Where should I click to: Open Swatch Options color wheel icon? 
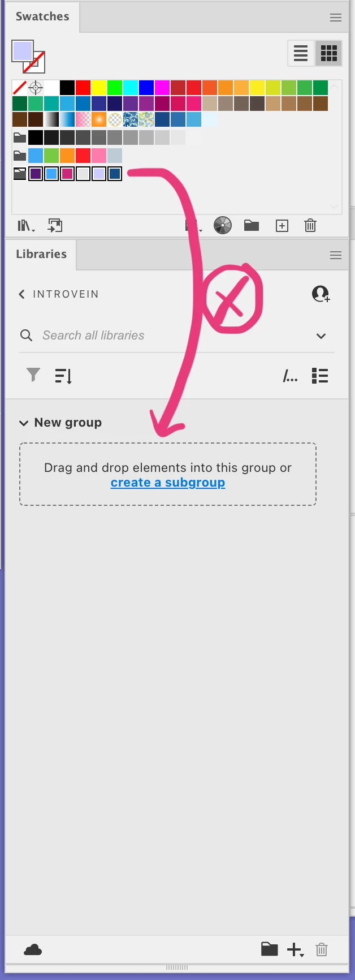223,225
